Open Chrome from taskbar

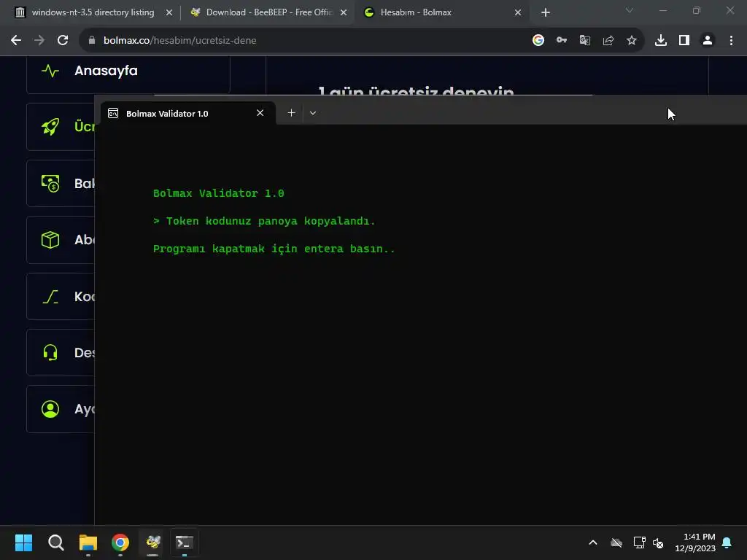120,542
